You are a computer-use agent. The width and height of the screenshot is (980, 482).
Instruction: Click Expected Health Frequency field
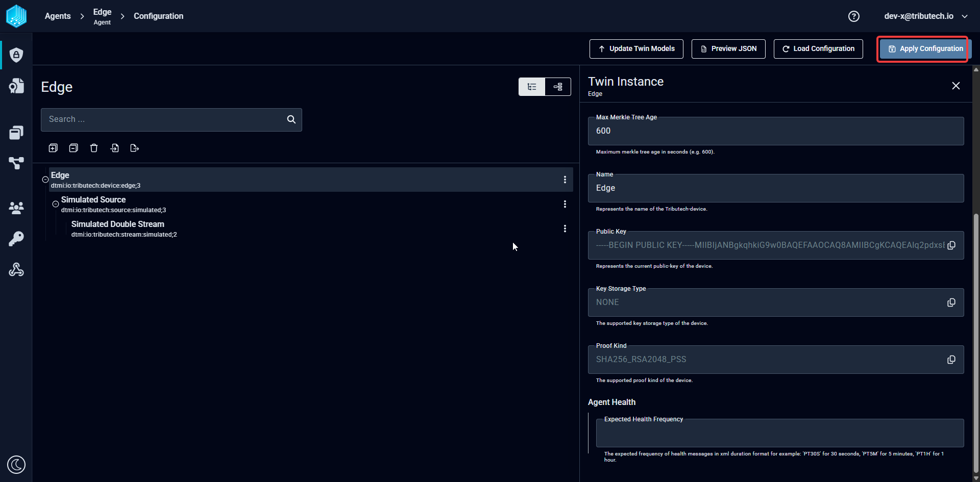coord(780,433)
